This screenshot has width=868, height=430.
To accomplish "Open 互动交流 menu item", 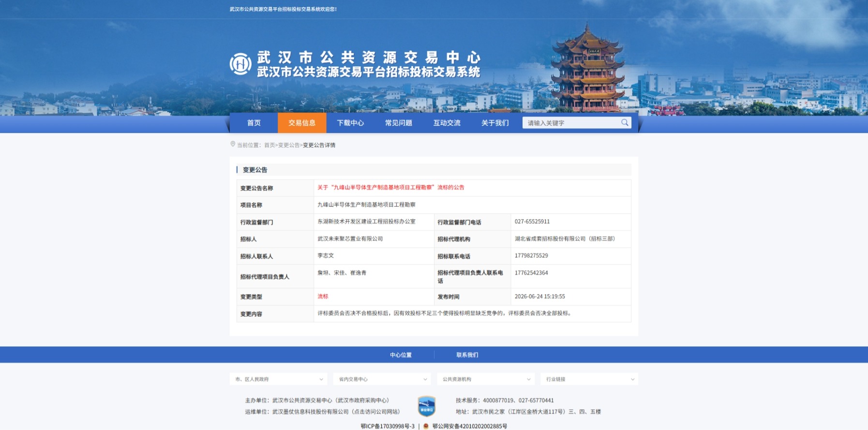I will click(447, 123).
